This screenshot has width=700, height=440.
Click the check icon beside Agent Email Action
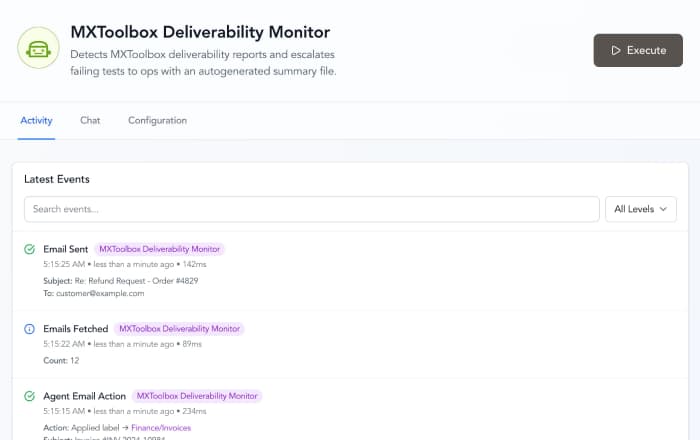[30, 397]
